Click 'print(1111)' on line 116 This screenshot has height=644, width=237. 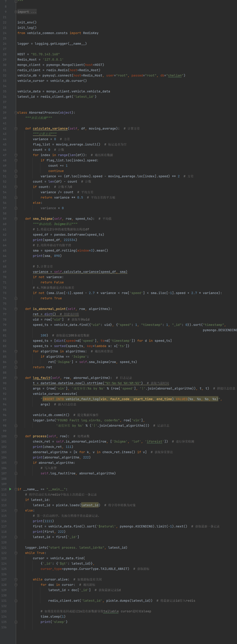click(x=43, y=521)
